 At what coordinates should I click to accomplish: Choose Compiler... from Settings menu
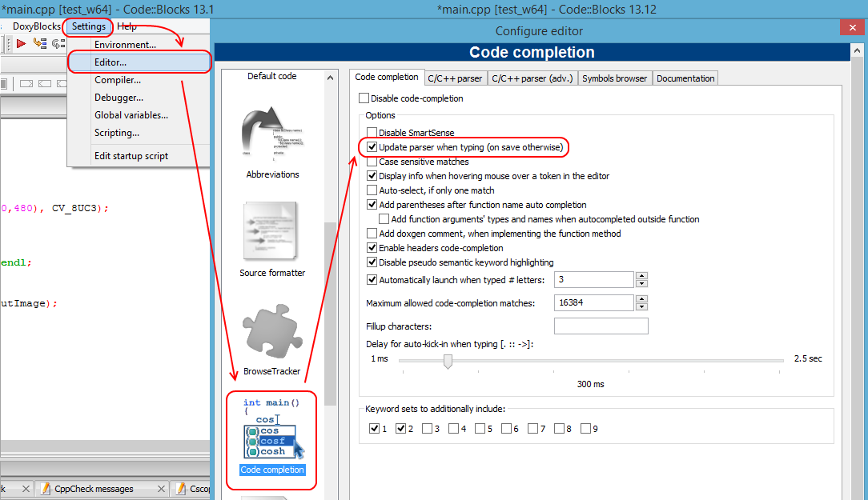click(x=139, y=80)
